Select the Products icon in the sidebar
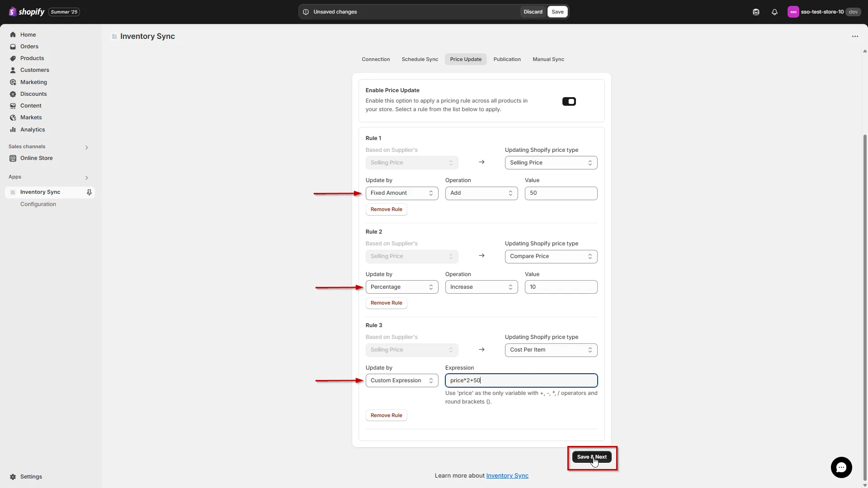The image size is (868, 488). 13,58
